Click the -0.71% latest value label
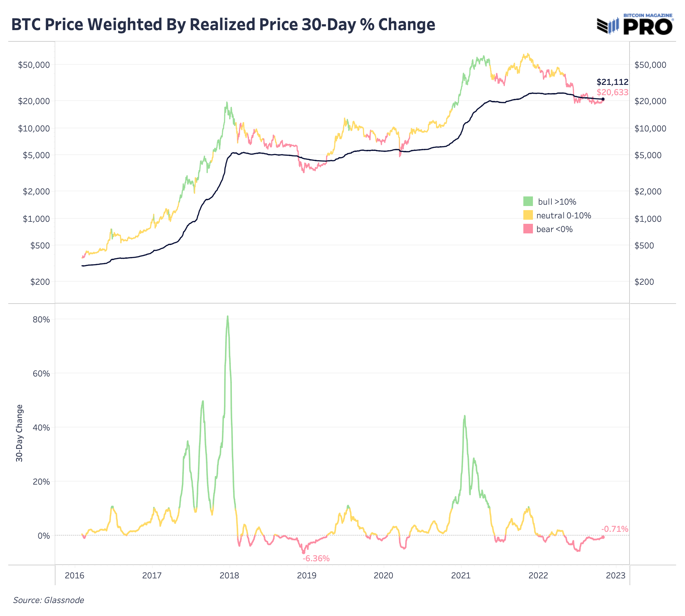685x616 pixels. [x=615, y=529]
